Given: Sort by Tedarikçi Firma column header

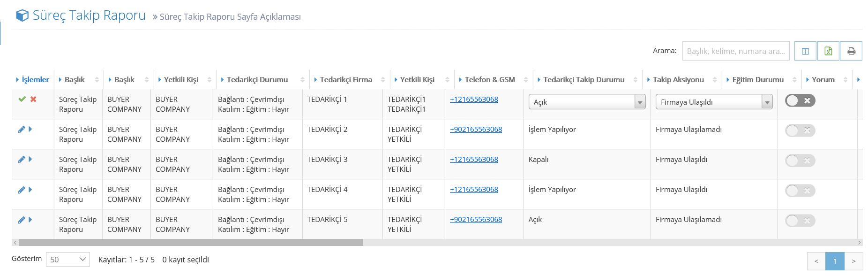Looking at the screenshot, I should pyautogui.click(x=346, y=80).
